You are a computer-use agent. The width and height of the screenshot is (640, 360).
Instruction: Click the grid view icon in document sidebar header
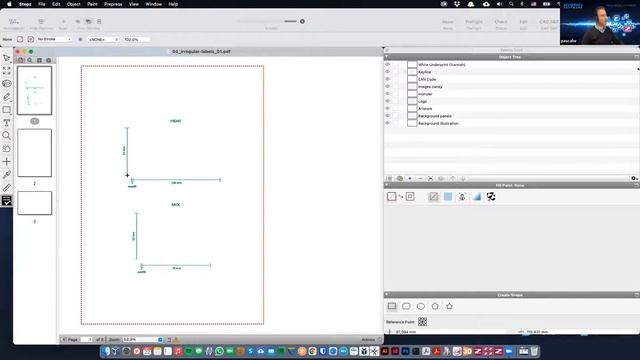click(x=39, y=60)
